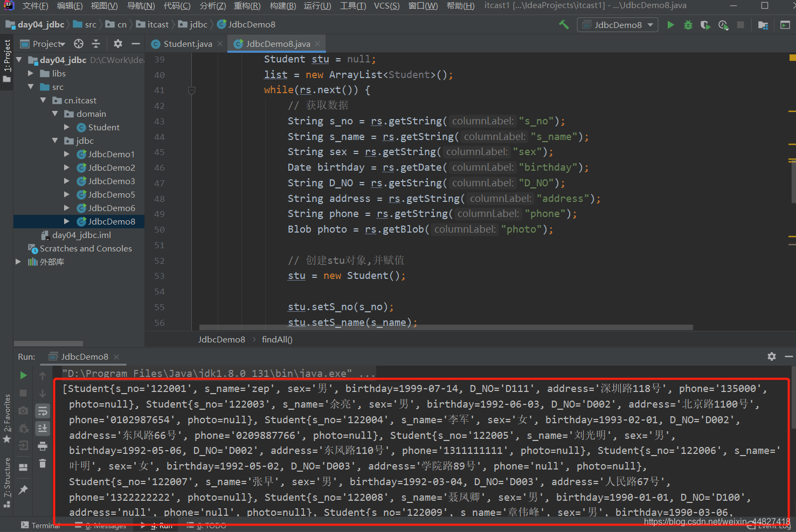Viewport: 796px width, 532px height.
Task: Open the 文件(F) menu
Action: (35, 5)
